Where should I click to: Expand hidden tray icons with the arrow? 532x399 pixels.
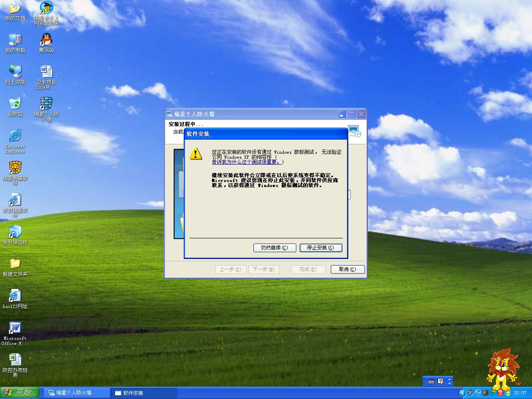(462, 393)
